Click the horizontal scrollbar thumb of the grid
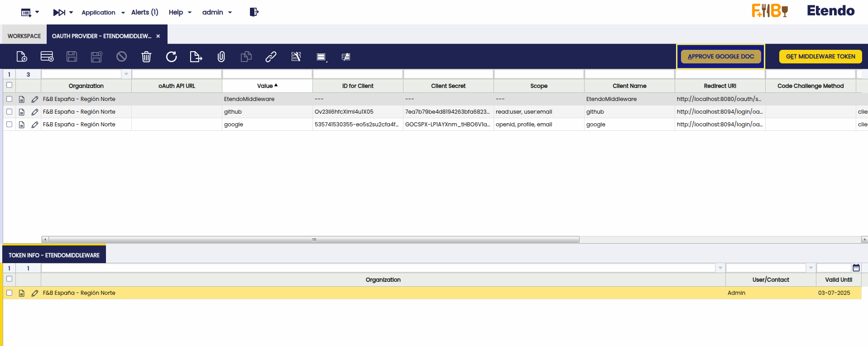 pos(314,240)
